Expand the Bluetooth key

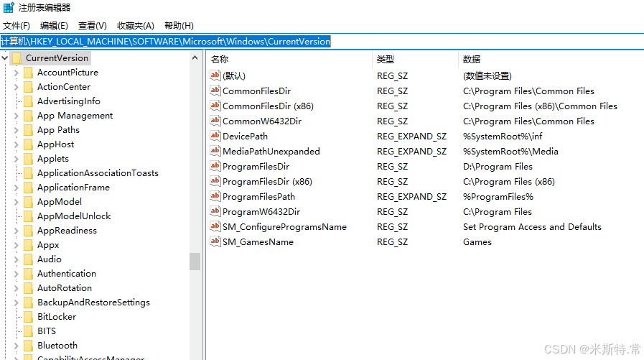pos(17,346)
